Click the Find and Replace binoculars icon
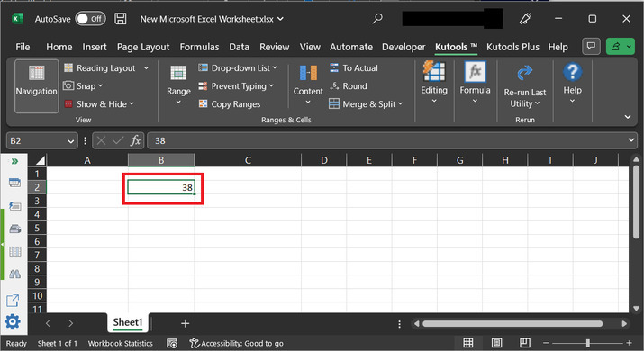The height and width of the screenshot is (351, 644). (x=14, y=274)
